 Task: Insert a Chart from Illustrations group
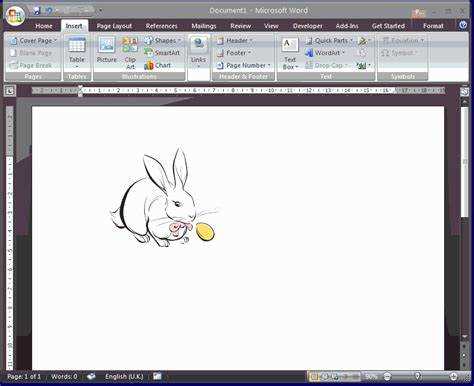point(158,65)
